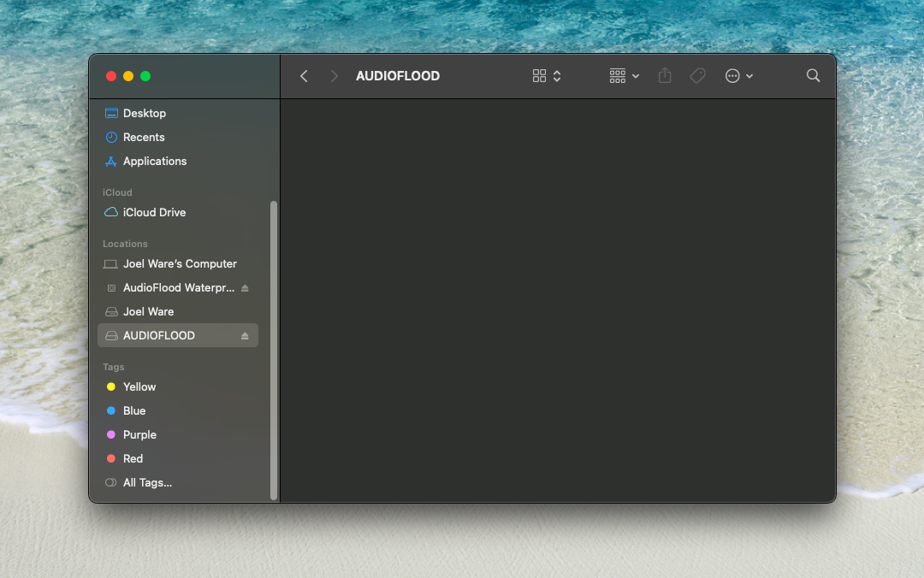Select Joel Ware's Computer location
The height and width of the screenshot is (578, 924).
pyautogui.click(x=177, y=264)
